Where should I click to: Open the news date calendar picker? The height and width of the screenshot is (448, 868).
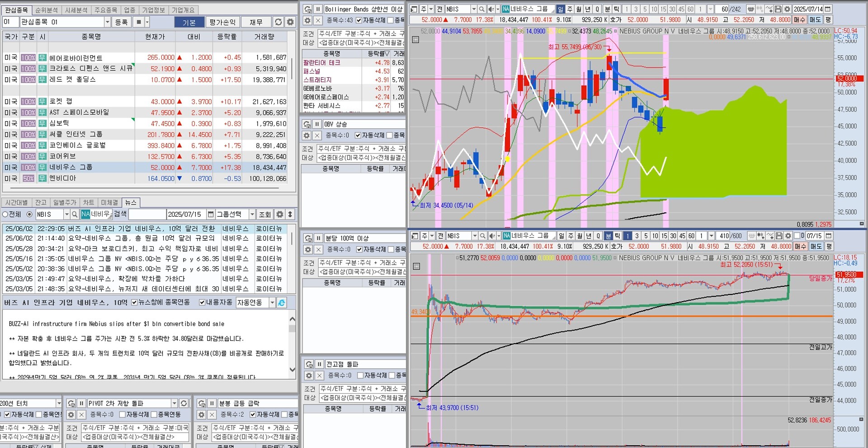[211, 215]
